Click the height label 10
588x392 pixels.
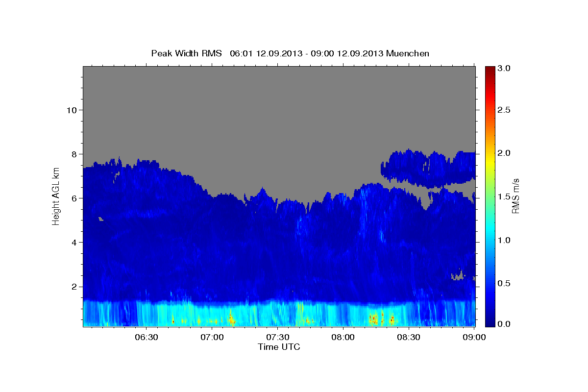click(x=73, y=110)
